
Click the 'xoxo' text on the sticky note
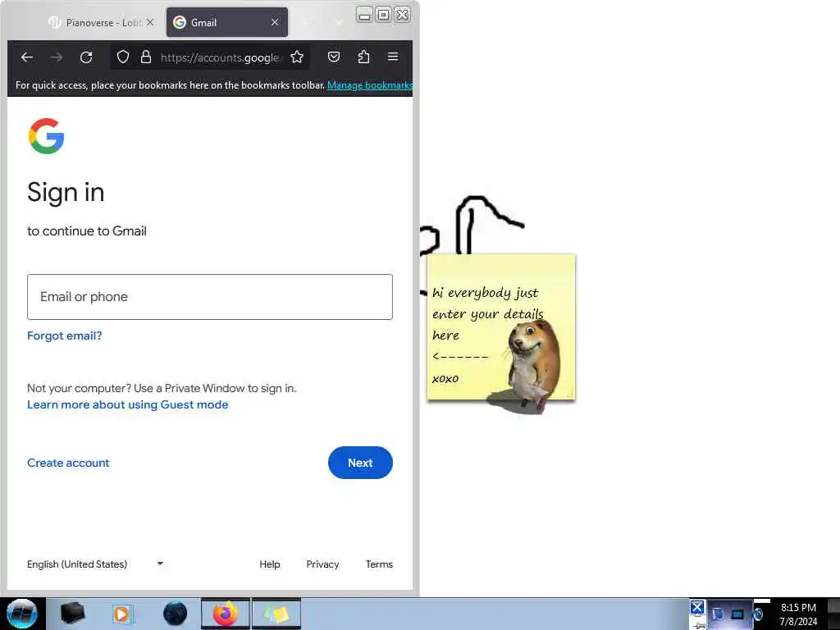[445, 378]
